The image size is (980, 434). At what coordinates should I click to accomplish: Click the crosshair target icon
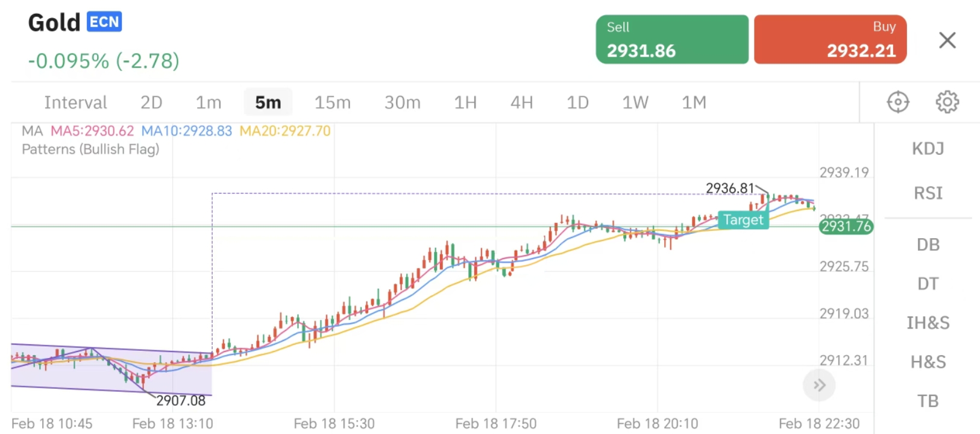(x=897, y=102)
